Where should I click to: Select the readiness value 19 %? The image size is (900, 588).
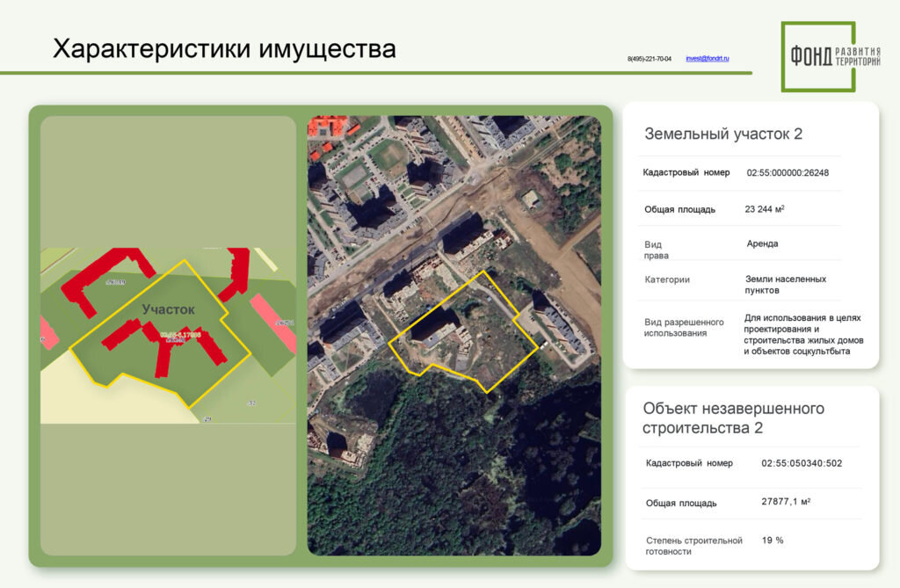pyautogui.click(x=773, y=541)
